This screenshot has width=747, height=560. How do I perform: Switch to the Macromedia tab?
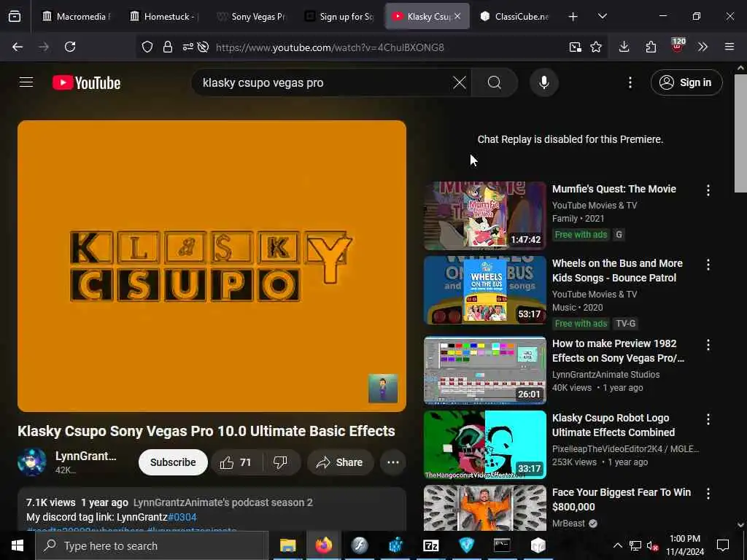[x=76, y=16]
